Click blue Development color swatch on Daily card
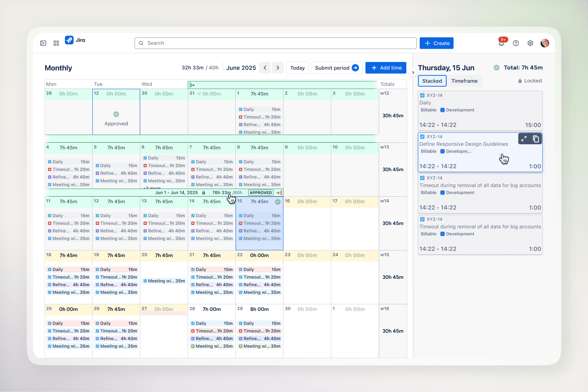588x392 pixels. (442, 110)
